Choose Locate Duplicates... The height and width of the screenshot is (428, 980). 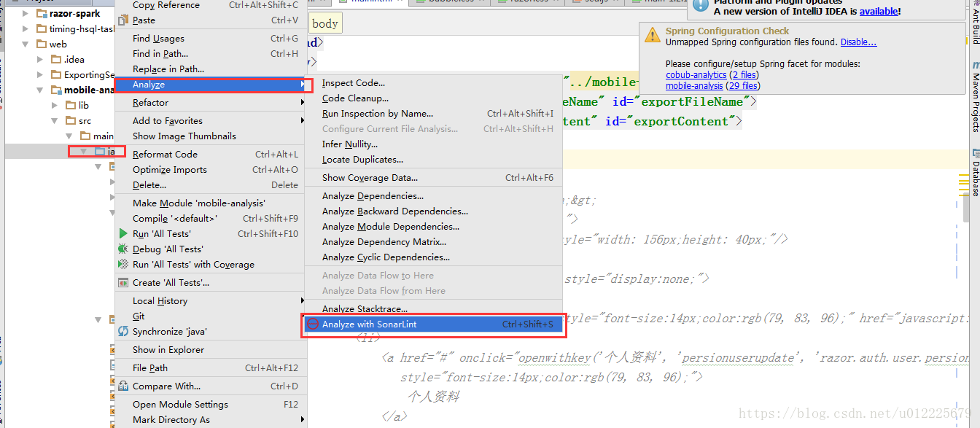point(435,160)
